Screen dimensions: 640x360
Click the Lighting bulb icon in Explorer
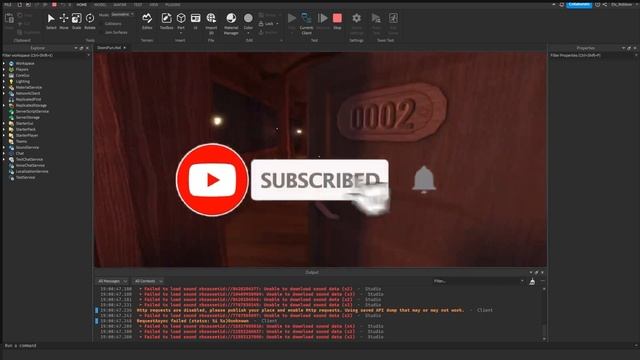[11, 81]
